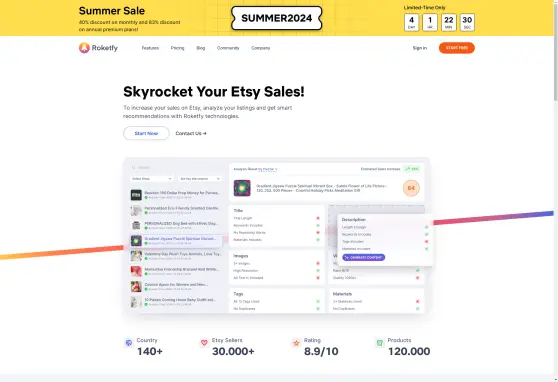The width and height of the screenshot is (558, 382).
Task: Click the search magnifier icon in dashboard
Action: pyautogui.click(x=134, y=167)
